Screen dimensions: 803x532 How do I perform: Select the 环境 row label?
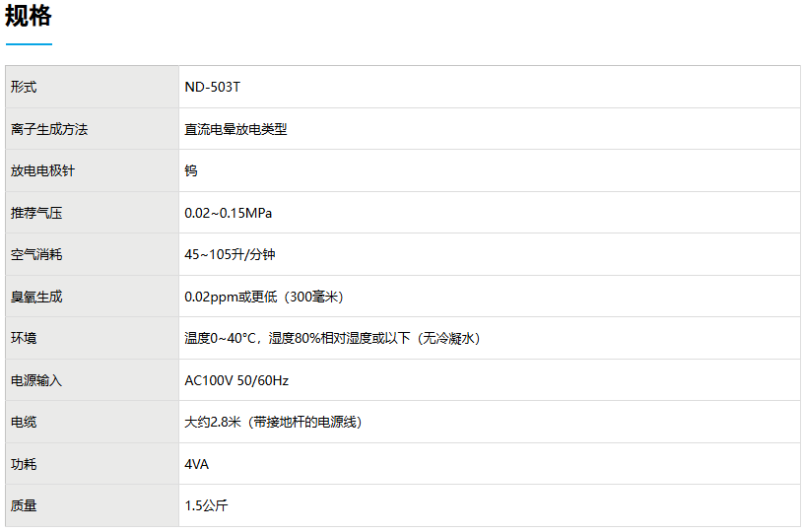click(x=24, y=338)
